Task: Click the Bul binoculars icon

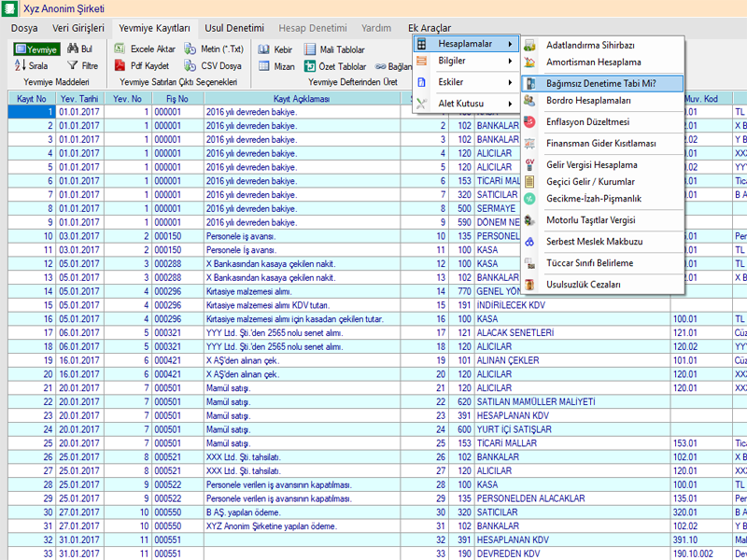Action: [73, 49]
